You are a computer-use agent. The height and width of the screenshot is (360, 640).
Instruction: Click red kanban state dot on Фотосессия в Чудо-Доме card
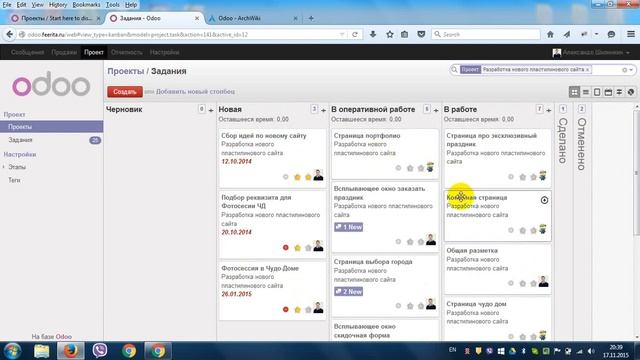pyautogui.click(x=286, y=309)
